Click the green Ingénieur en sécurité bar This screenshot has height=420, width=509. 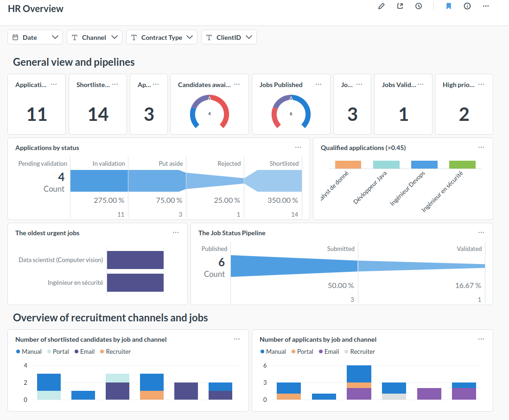tap(462, 164)
